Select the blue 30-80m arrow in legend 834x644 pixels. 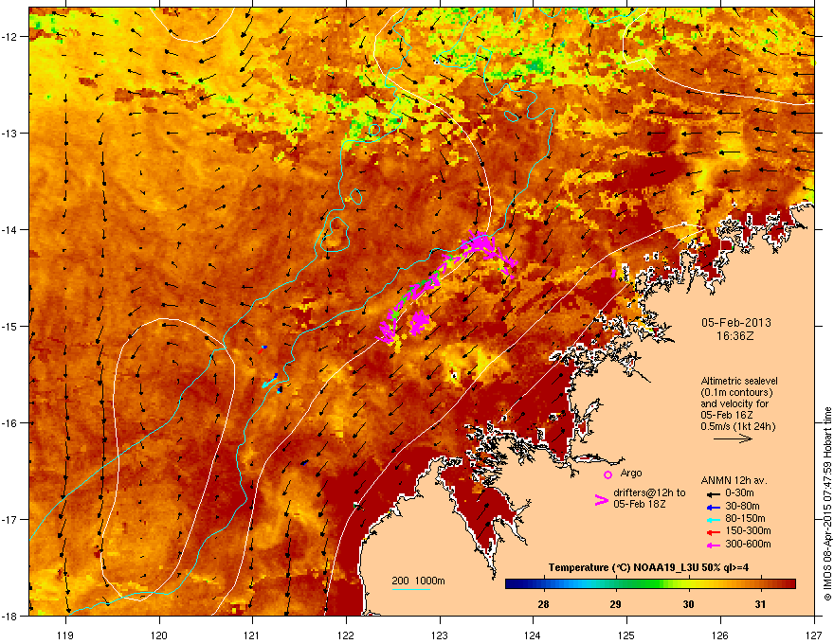[x=713, y=507]
